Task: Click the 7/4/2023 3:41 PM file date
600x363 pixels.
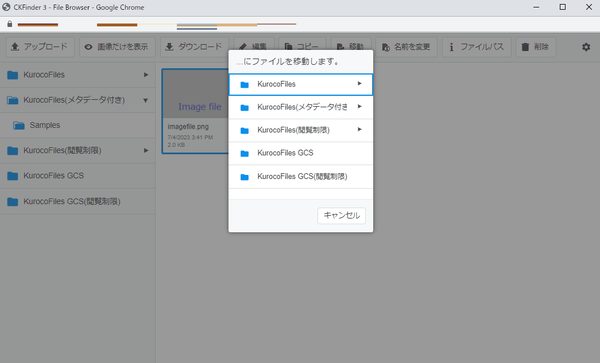Action: pyautogui.click(x=190, y=137)
